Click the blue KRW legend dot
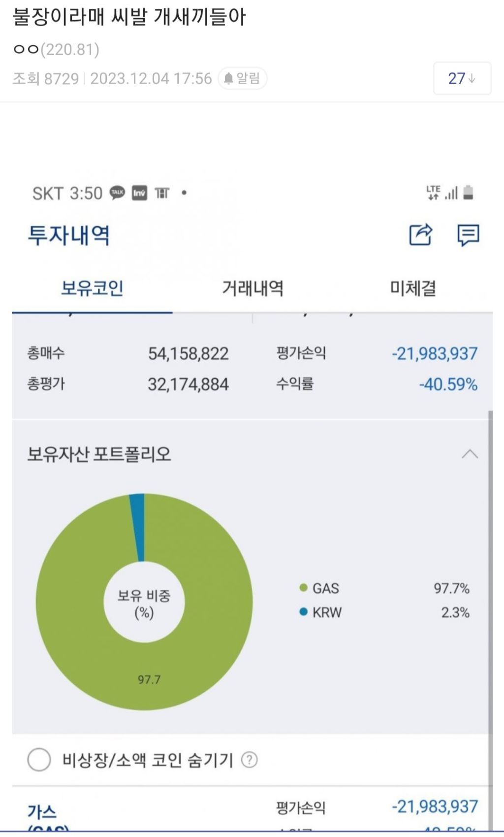The width and height of the screenshot is (504, 837). pyautogui.click(x=304, y=612)
